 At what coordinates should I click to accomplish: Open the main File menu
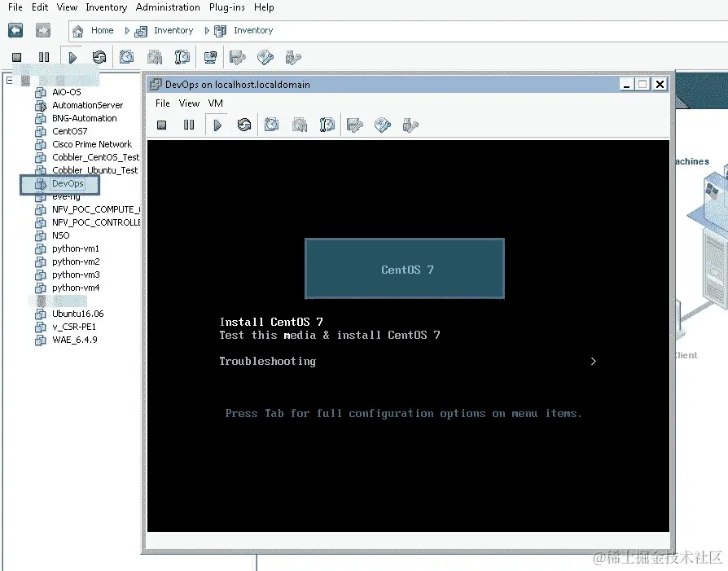coord(15,7)
